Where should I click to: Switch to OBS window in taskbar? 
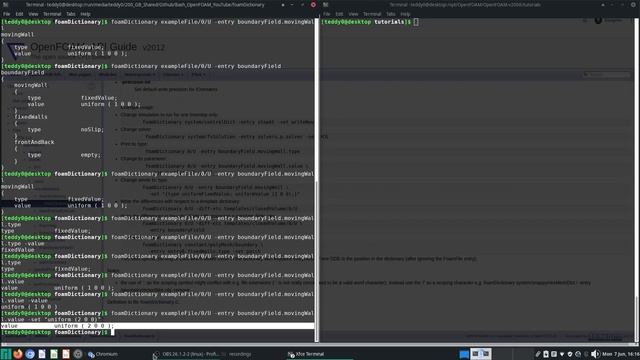(x=187, y=354)
